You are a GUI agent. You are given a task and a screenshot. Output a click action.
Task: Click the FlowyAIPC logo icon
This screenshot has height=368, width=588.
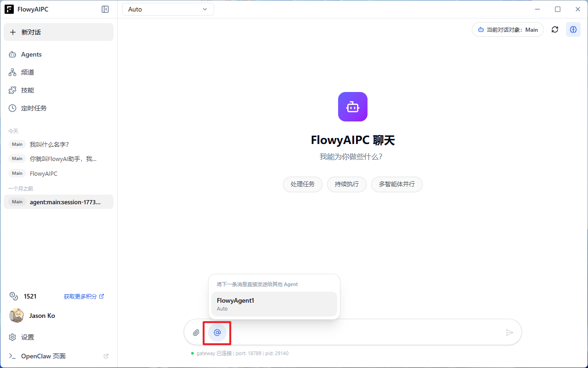(x=9, y=9)
